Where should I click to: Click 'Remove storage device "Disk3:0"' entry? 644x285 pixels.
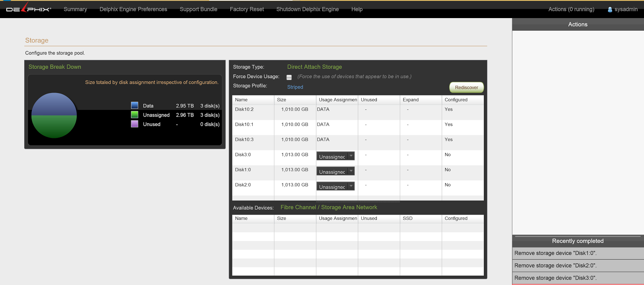(578, 278)
